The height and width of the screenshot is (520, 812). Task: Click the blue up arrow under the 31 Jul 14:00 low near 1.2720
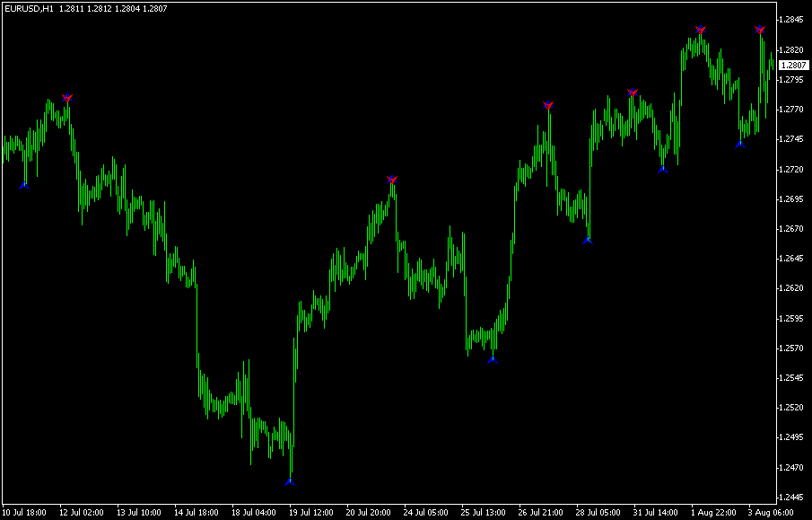(663, 169)
